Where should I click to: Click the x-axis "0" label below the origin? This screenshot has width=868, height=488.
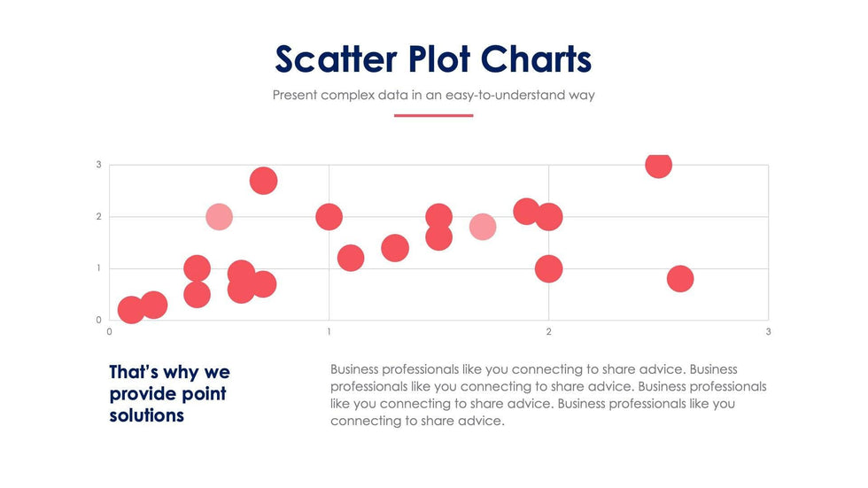(109, 332)
